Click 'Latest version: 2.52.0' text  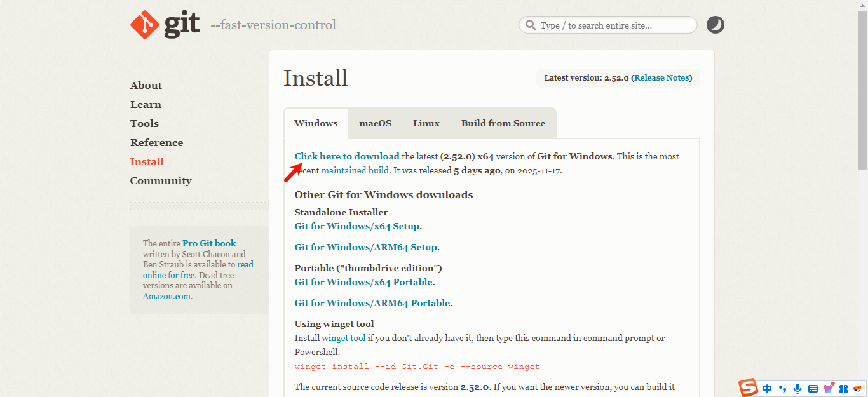[587, 78]
